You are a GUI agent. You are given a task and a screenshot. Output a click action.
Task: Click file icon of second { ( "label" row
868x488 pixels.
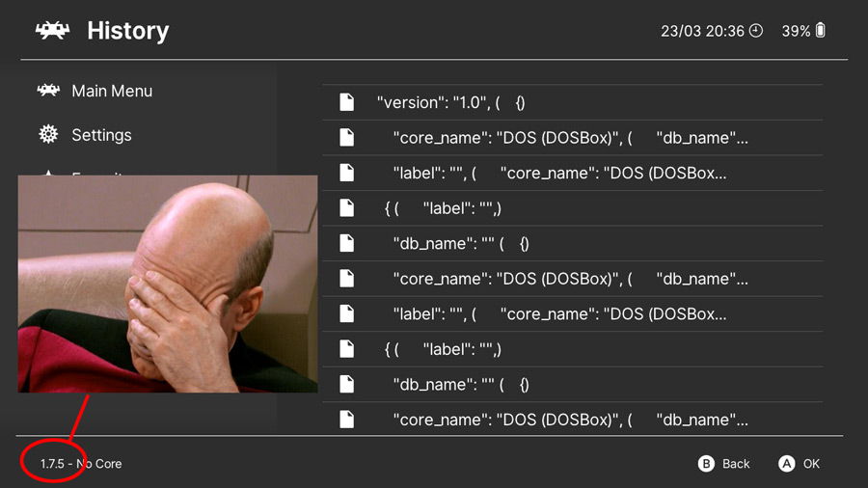(347, 348)
